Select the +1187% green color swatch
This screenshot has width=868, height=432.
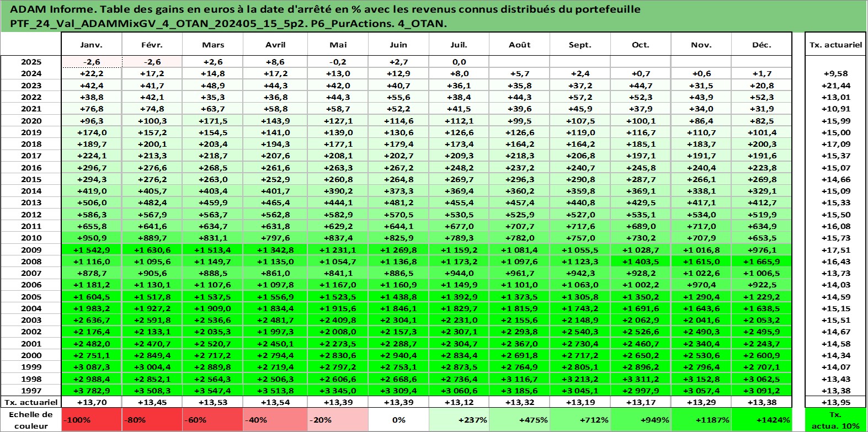701,420
